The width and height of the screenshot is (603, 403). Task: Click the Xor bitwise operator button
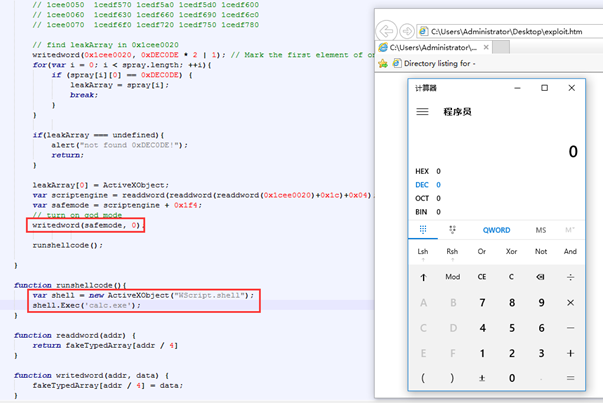[x=511, y=251]
